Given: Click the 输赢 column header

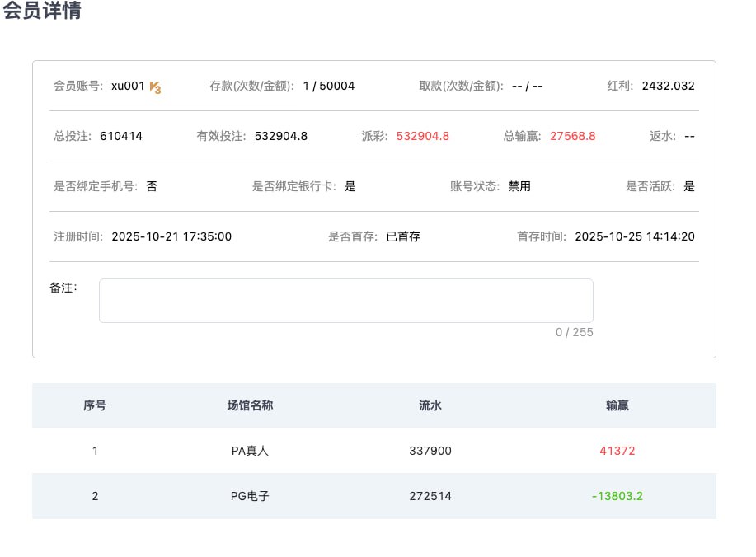Looking at the screenshot, I should 617,405.
